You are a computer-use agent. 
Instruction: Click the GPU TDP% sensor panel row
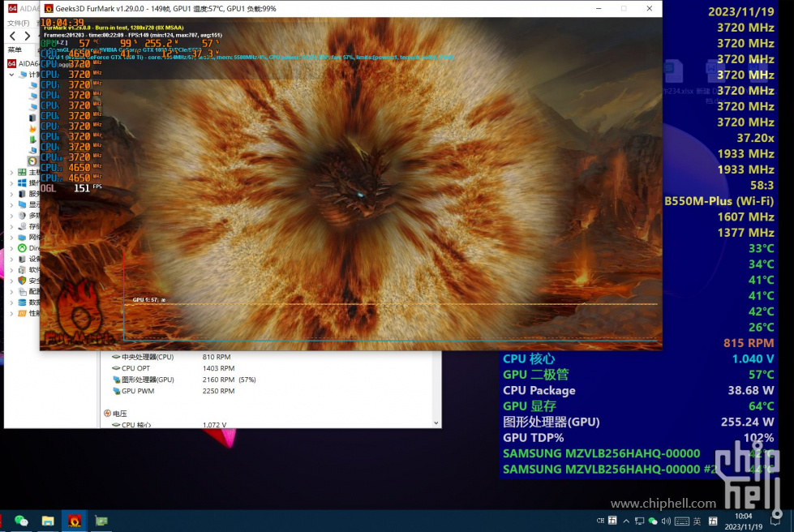coord(638,437)
